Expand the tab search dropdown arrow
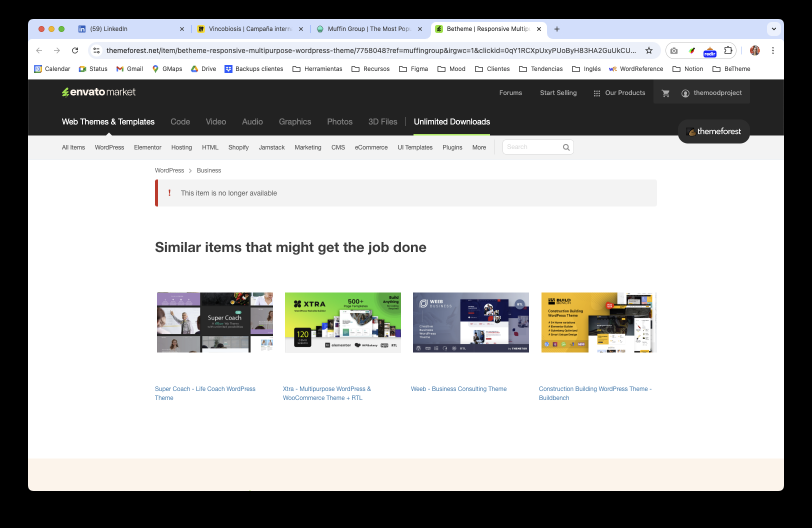This screenshot has width=812, height=528. (x=774, y=29)
